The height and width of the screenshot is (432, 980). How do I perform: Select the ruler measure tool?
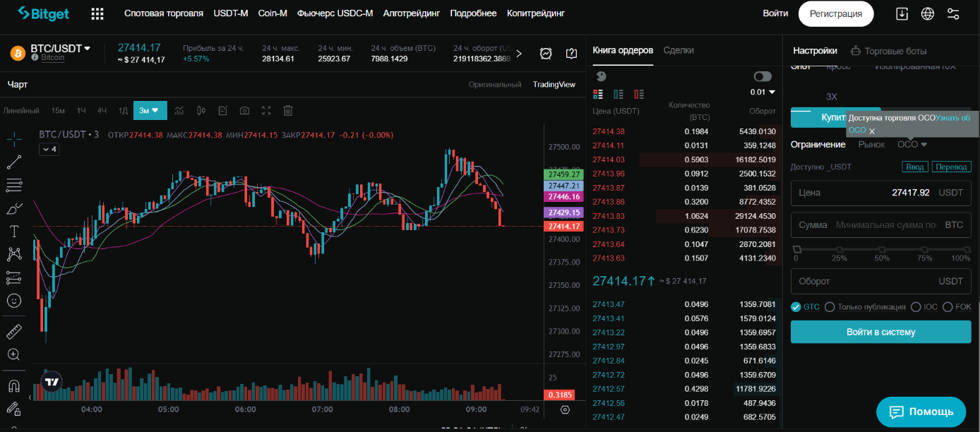[13, 331]
